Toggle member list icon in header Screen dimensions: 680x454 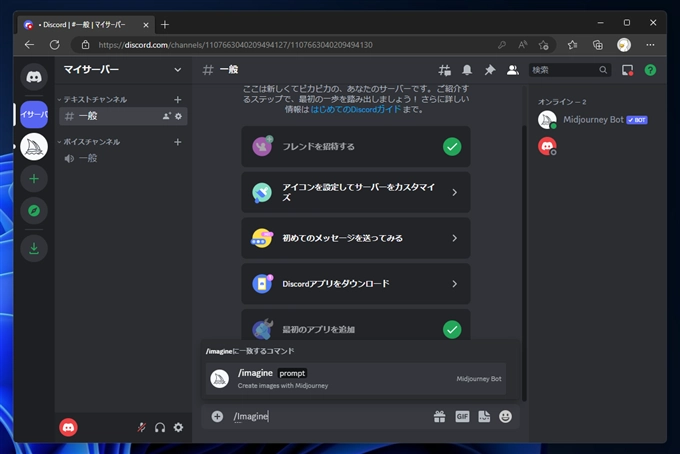point(513,70)
